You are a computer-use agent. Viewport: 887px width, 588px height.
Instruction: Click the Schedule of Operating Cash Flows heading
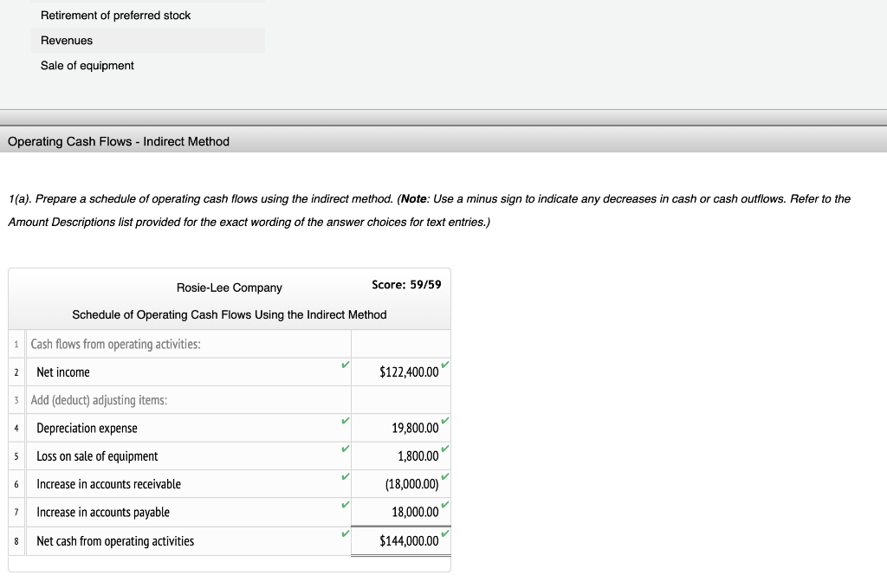(x=230, y=314)
